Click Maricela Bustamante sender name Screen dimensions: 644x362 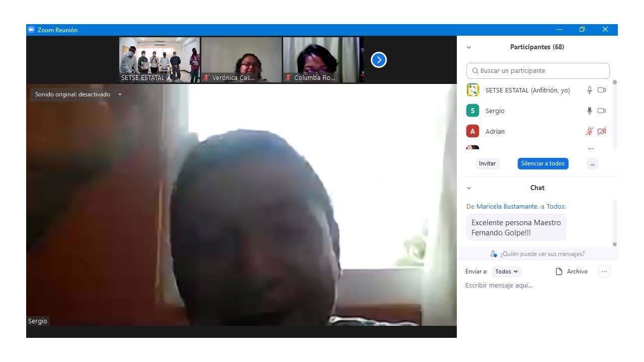tap(508, 206)
